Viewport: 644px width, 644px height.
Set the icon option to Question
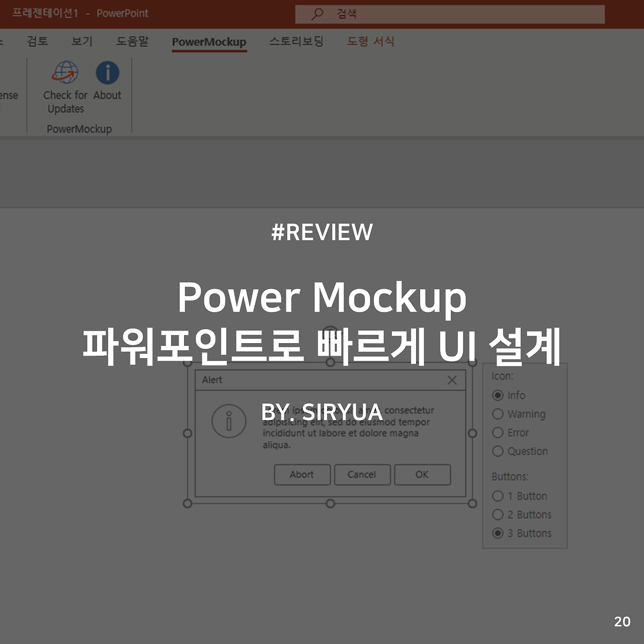498,451
